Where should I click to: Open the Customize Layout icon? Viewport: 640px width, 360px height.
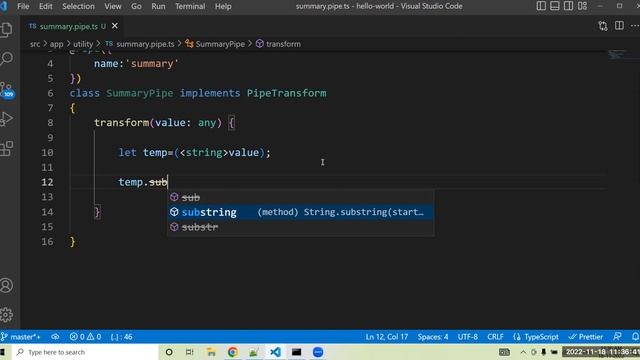tap(582, 6)
